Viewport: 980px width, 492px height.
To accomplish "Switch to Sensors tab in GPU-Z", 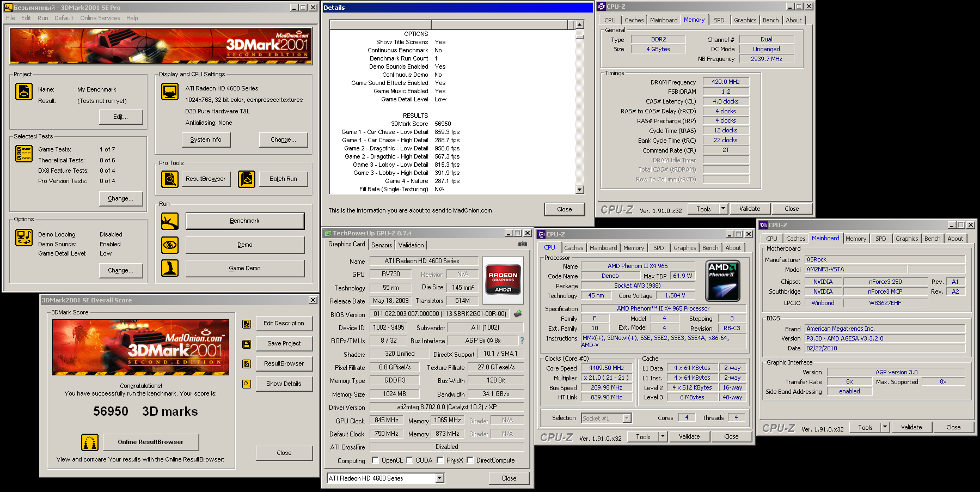I will coord(382,245).
